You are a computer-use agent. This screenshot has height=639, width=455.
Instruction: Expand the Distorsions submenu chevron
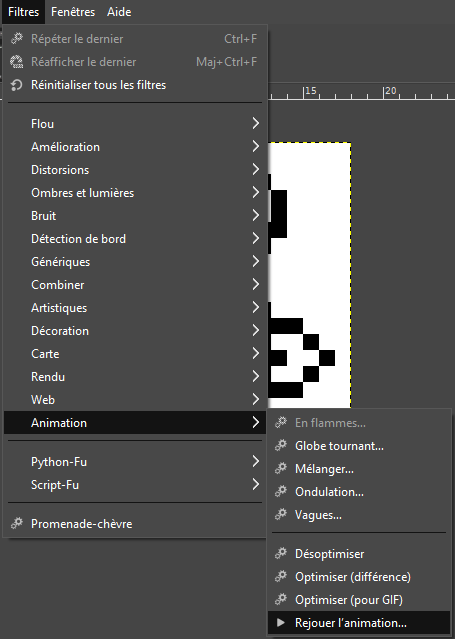[x=256, y=169]
